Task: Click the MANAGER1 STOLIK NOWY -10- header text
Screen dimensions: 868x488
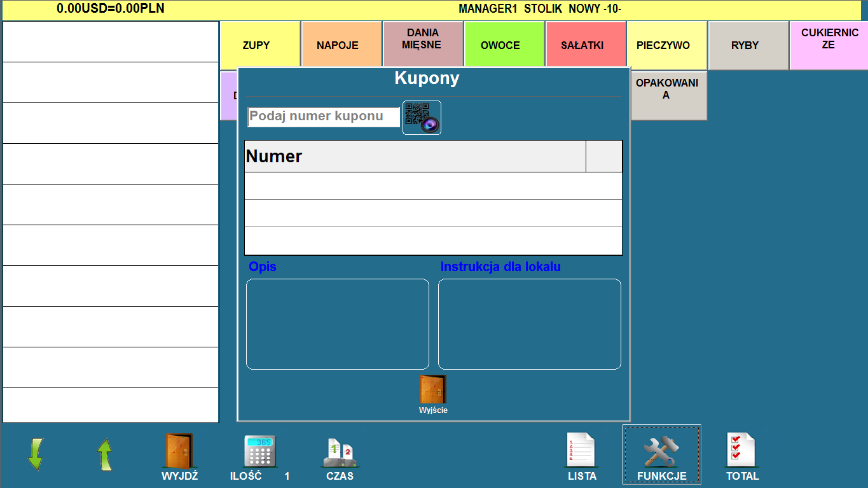Action: 540,9
